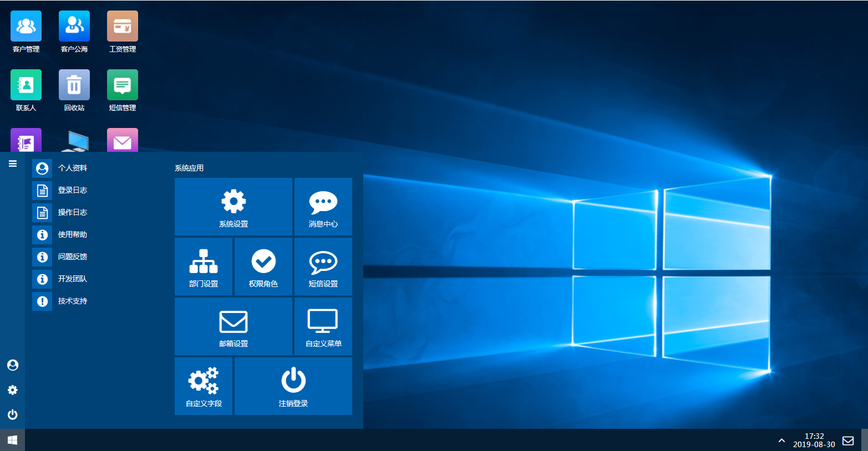Open the taskbar mail notification icon
The height and width of the screenshot is (451, 868).
point(848,440)
